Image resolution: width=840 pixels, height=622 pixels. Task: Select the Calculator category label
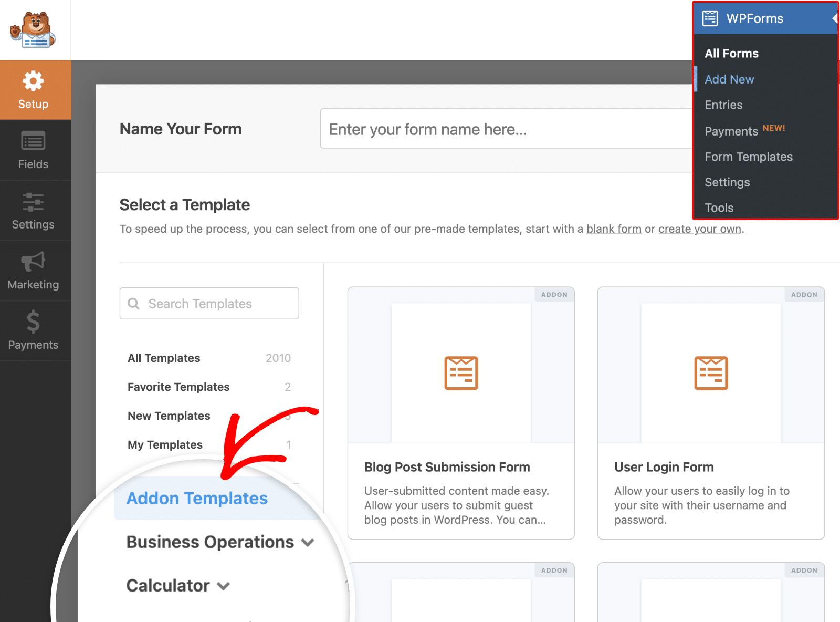[x=168, y=586]
